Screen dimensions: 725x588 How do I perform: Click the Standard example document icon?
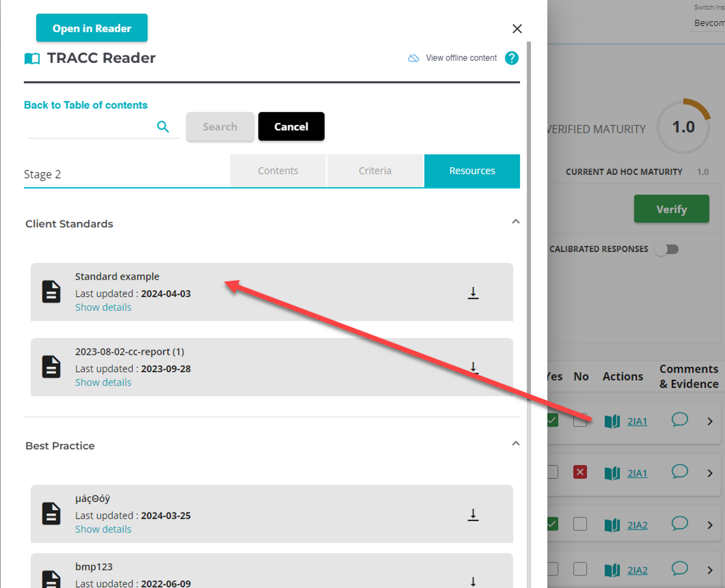[x=51, y=292]
